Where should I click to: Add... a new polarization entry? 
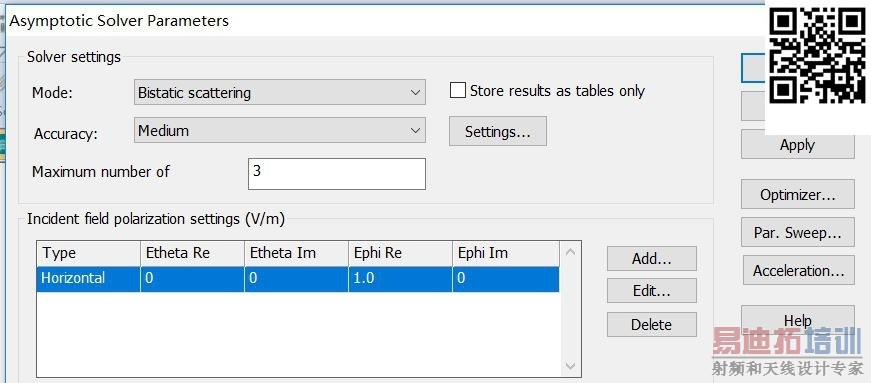pos(652,258)
